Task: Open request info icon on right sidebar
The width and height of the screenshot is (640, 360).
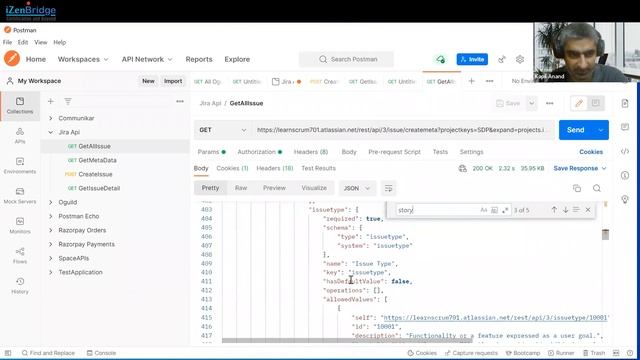Action: pyautogui.click(x=625, y=176)
